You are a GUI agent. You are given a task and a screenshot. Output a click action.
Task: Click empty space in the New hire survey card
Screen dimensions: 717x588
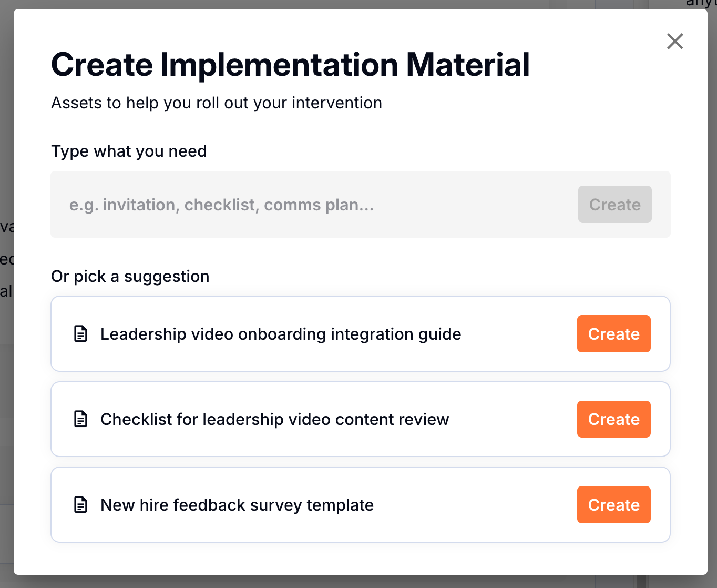473,505
